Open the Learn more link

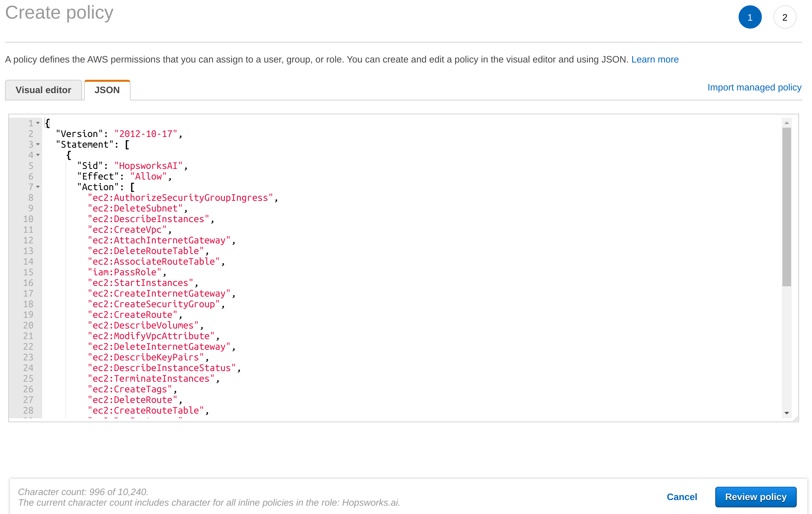point(655,60)
